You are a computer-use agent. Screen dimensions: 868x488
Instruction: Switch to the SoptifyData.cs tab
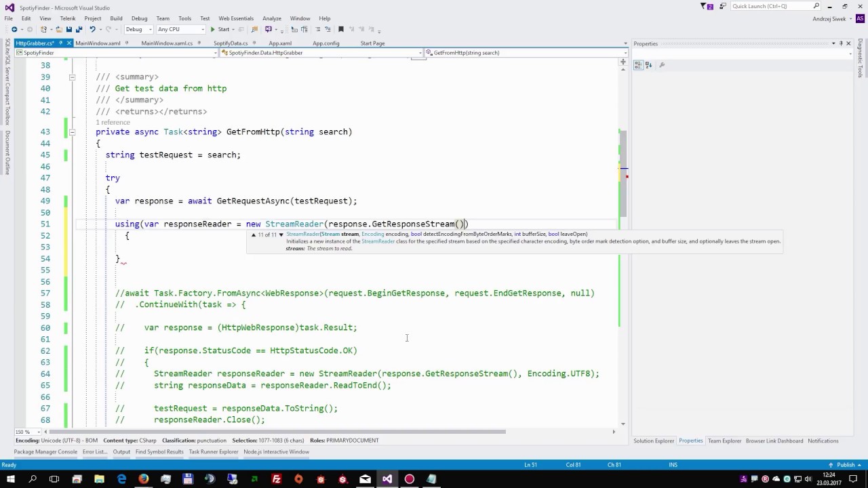[x=231, y=43]
